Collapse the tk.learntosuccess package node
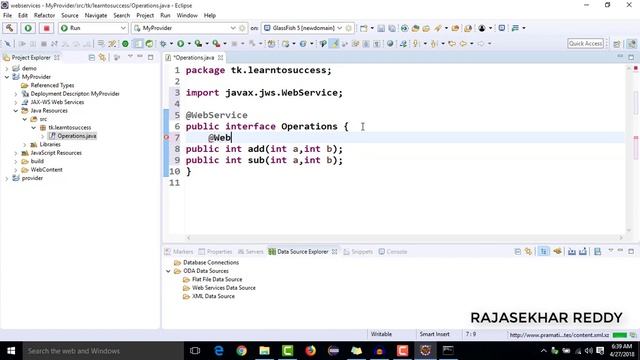640x360 pixels. tap(33, 128)
